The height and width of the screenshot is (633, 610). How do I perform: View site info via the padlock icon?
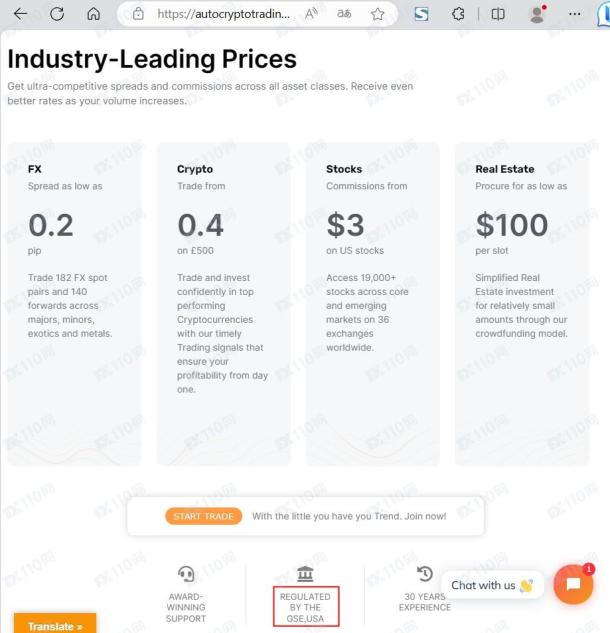click(x=138, y=14)
